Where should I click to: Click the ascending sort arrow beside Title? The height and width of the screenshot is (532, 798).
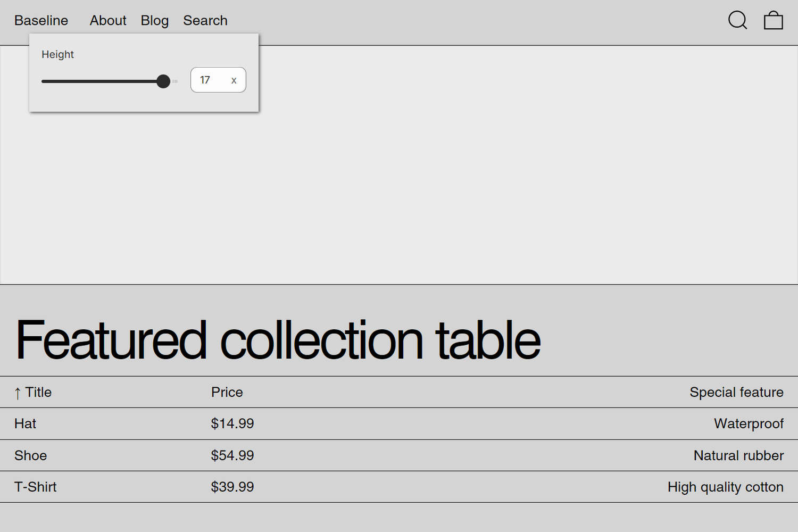point(19,392)
